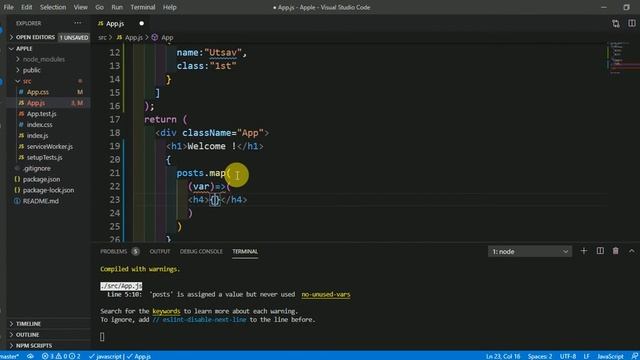Click the JS icon in breadcrumb App.js
This screenshot has width=640, height=360.
point(119,38)
